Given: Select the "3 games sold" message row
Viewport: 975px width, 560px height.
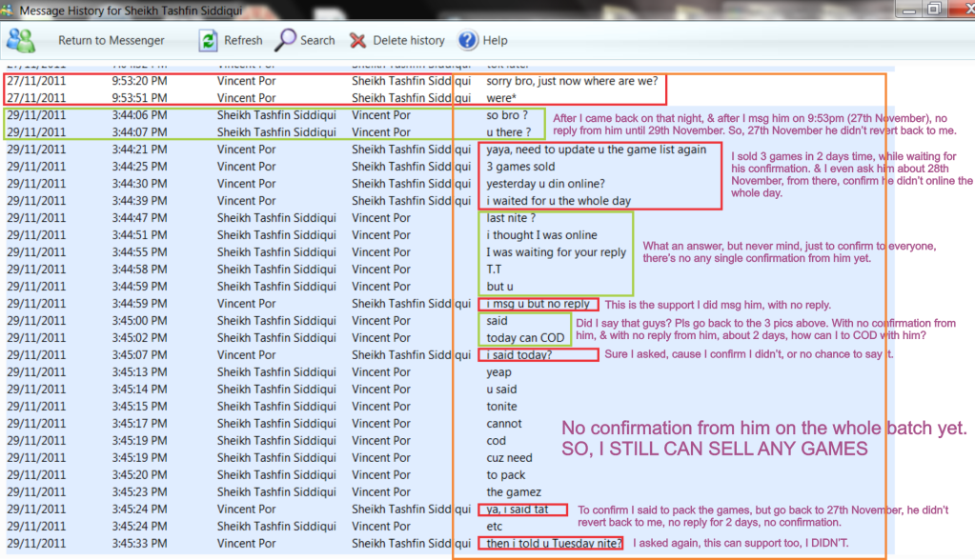Looking at the screenshot, I should pos(520,167).
